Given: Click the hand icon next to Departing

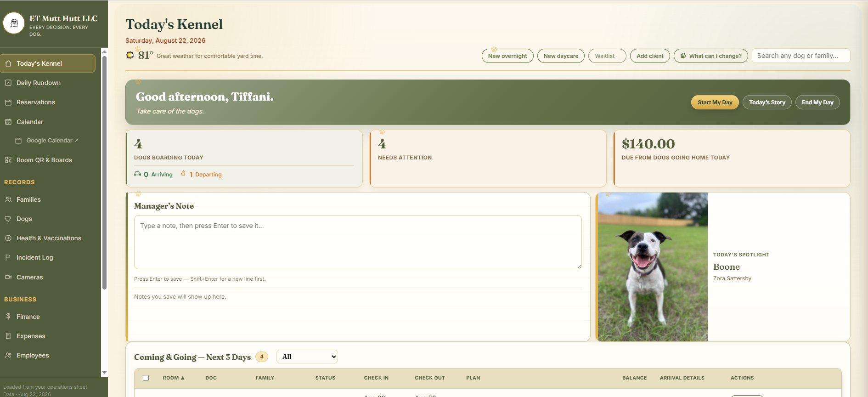Looking at the screenshot, I should 183,174.
